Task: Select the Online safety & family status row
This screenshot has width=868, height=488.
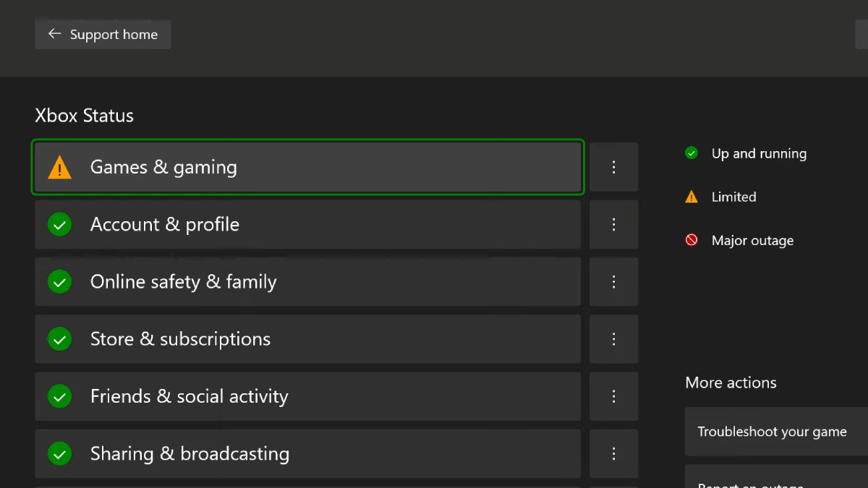Action: 307,281
